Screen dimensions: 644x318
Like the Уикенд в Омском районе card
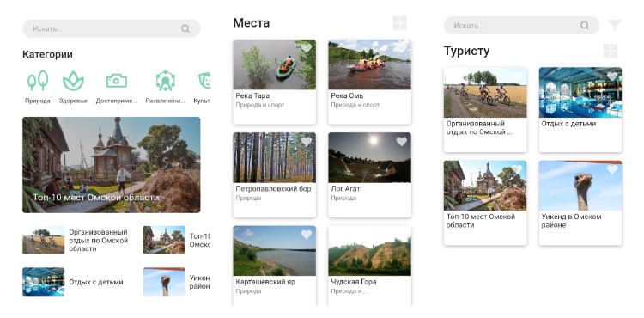click(x=612, y=169)
